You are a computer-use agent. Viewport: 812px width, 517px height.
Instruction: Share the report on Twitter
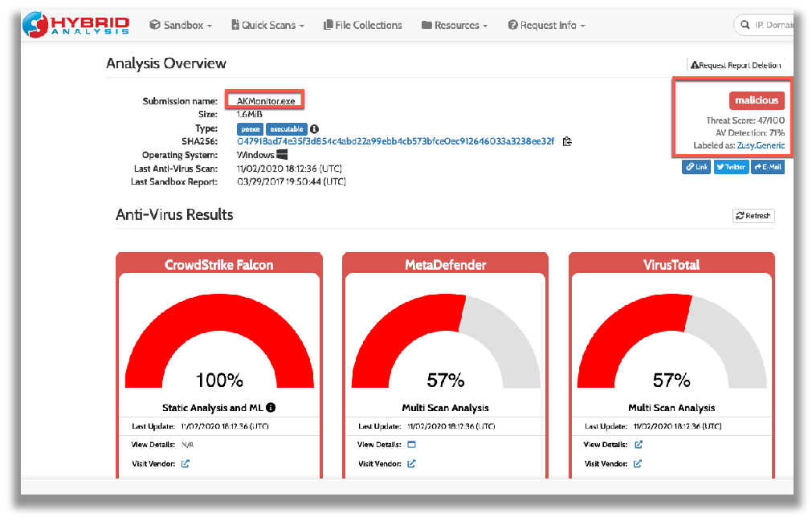pyautogui.click(x=731, y=167)
